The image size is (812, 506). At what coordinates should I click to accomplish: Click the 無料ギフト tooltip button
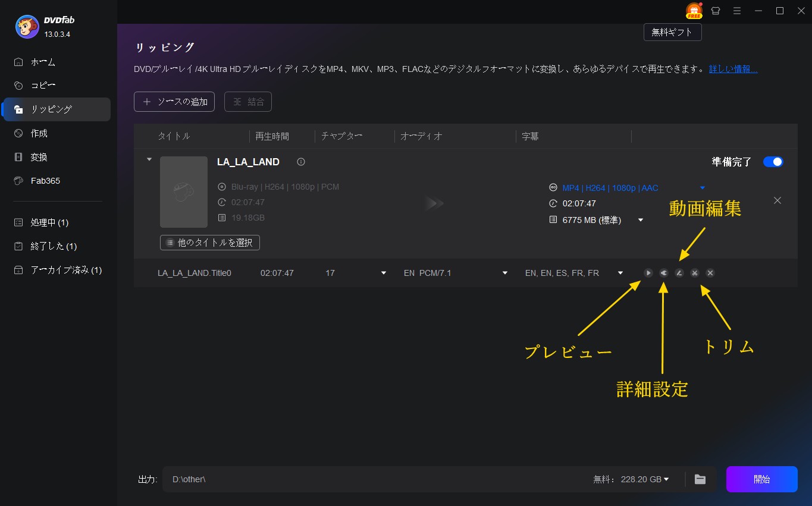click(673, 32)
